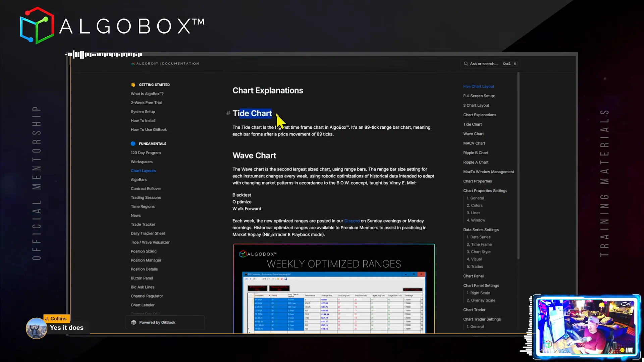Open How To Use GitBook page
The image size is (644, 362).
pyautogui.click(x=149, y=130)
